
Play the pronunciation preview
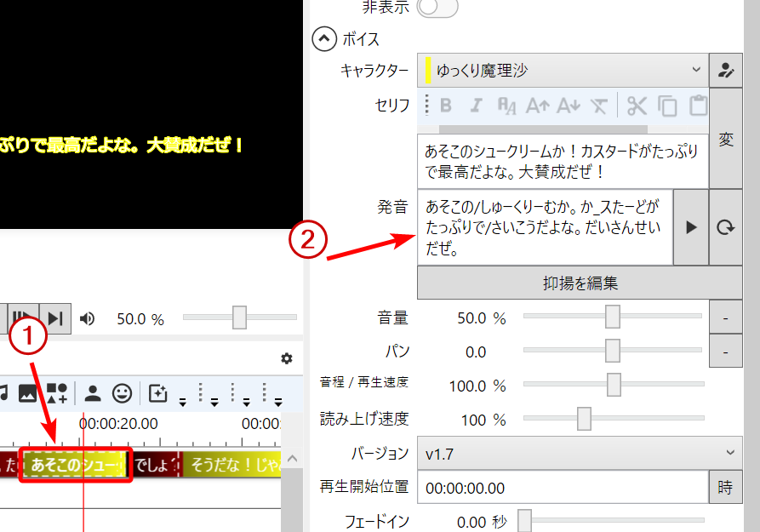pyautogui.click(x=691, y=227)
